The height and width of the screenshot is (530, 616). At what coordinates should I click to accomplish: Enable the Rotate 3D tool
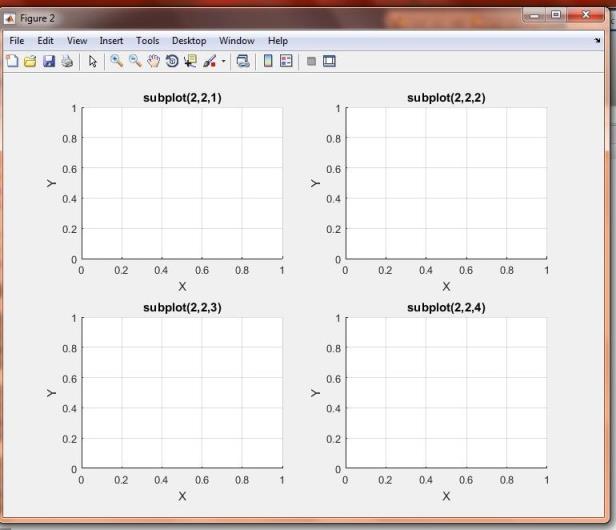tap(172, 61)
